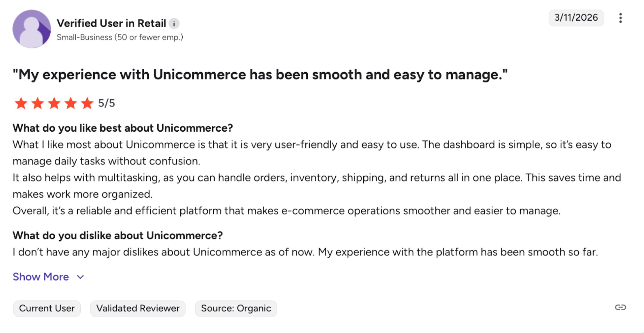Select the Validated Reviewer tag
Image resolution: width=644 pixels, height=333 pixels.
click(138, 308)
